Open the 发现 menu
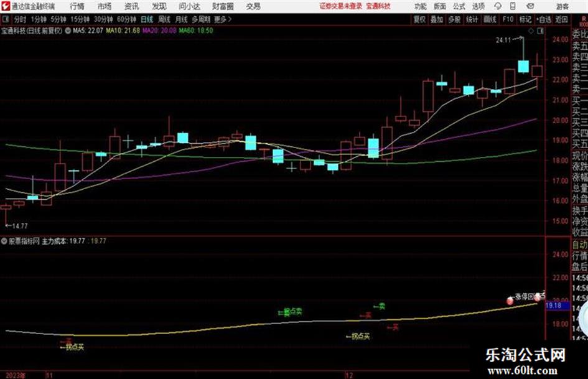588x379 pixels. (159, 6)
